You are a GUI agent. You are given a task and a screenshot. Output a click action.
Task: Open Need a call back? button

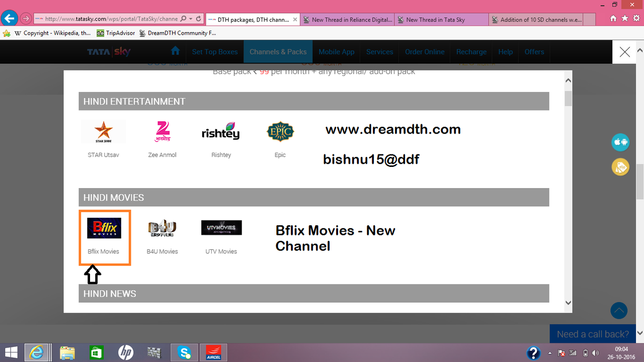point(593,334)
